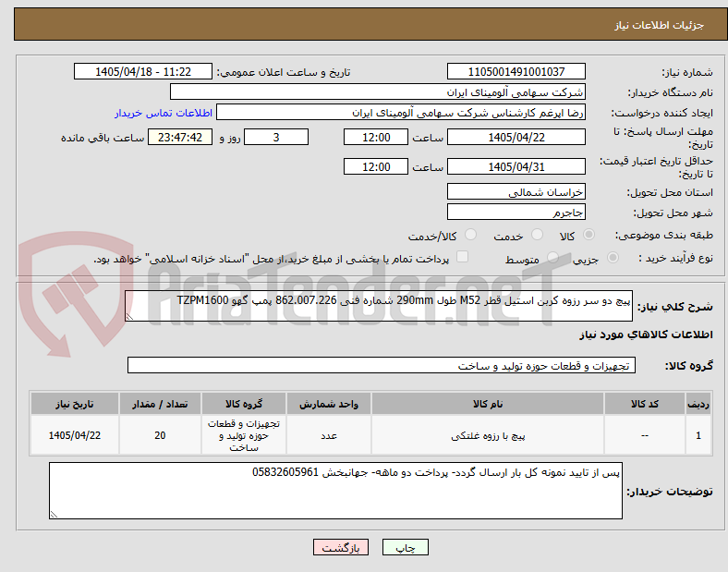The width and height of the screenshot is (728, 572).
Task: Select the خدمت radio button
Action: pos(537,235)
